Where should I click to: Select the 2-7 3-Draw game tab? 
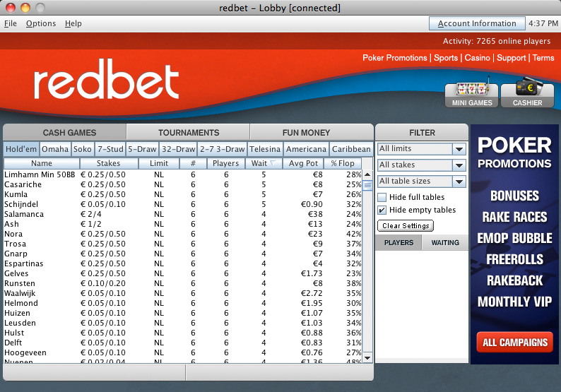click(x=222, y=149)
